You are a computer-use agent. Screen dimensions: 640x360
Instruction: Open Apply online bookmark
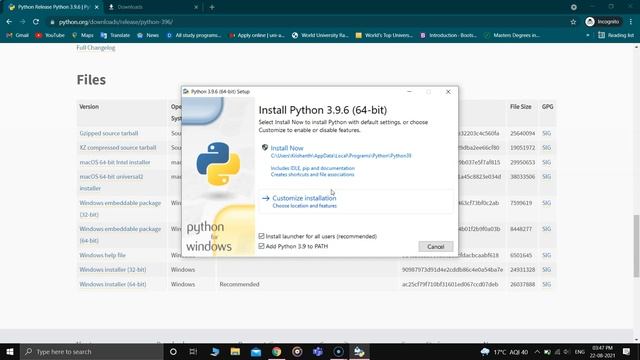[x=256, y=36]
